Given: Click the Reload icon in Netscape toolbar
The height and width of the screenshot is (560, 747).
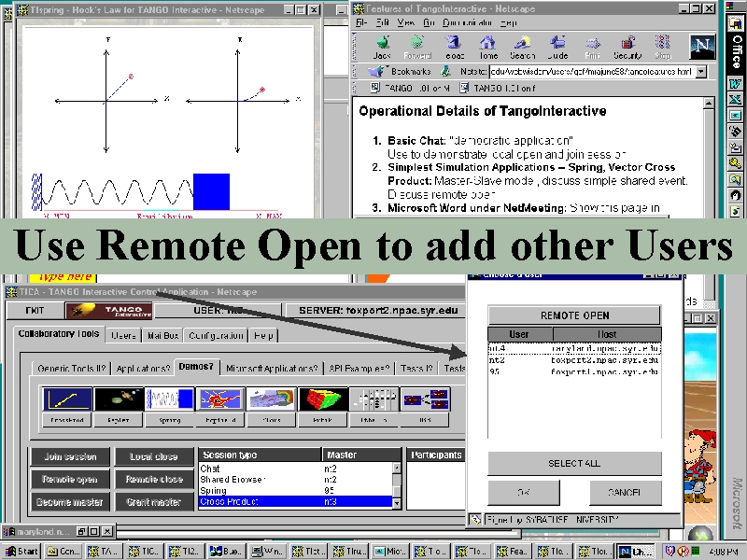Looking at the screenshot, I should pyautogui.click(x=454, y=48).
